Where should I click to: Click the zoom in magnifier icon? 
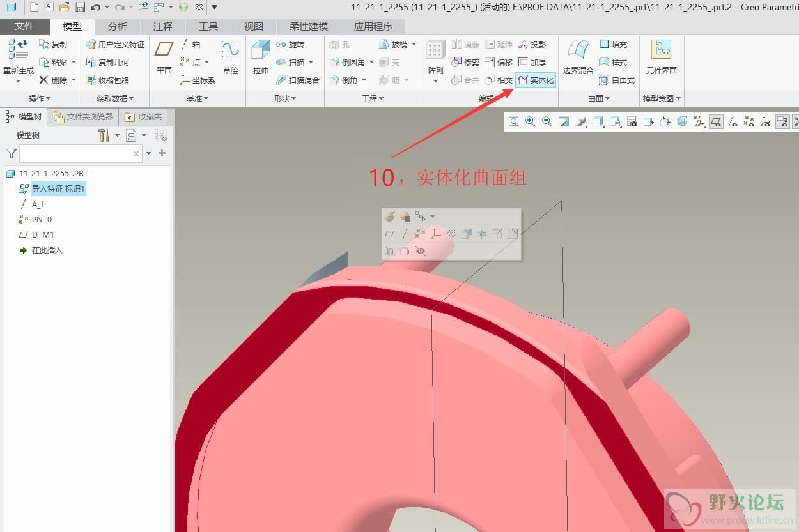point(531,121)
